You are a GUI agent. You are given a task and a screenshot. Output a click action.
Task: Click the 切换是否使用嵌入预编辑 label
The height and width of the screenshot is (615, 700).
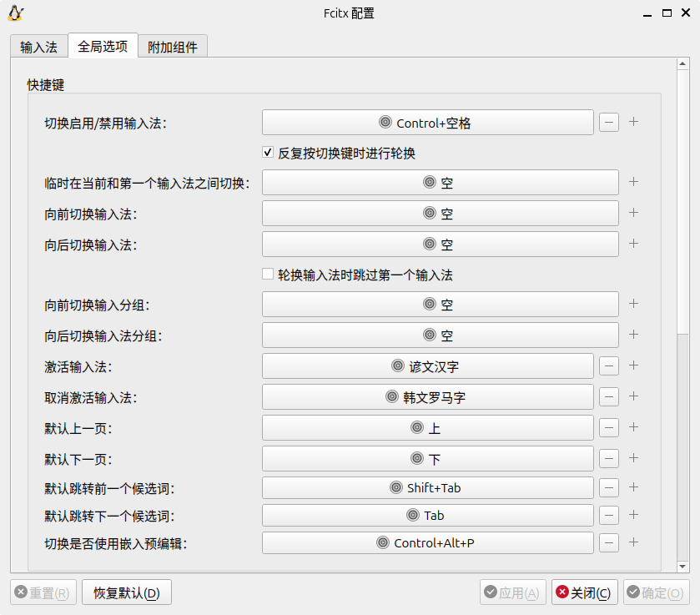point(116,543)
